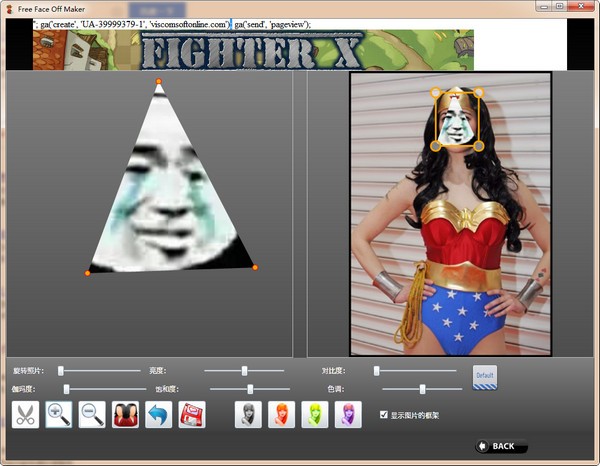Click the blue undo arrow icon
Image resolution: width=600 pixels, height=466 pixels.
pos(158,415)
